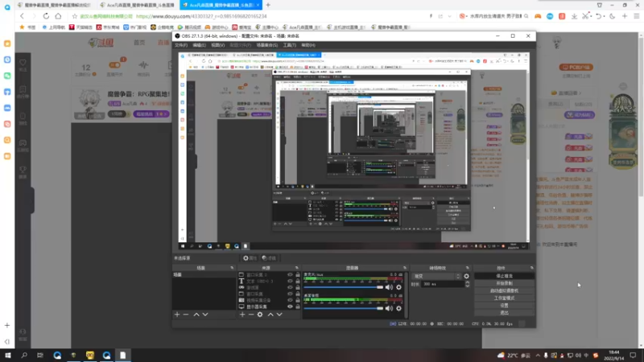644x362 pixels.
Task: Click the transition duration input field
Action: (442, 284)
